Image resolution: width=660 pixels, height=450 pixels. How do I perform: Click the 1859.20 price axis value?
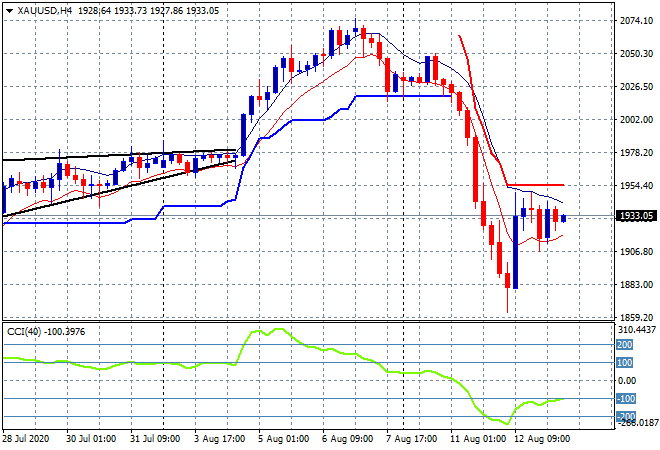click(x=636, y=317)
